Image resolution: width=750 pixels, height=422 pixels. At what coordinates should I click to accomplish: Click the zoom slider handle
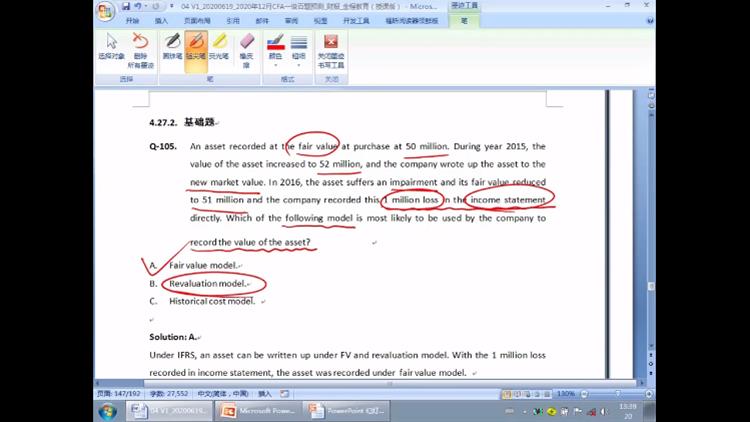point(618,394)
